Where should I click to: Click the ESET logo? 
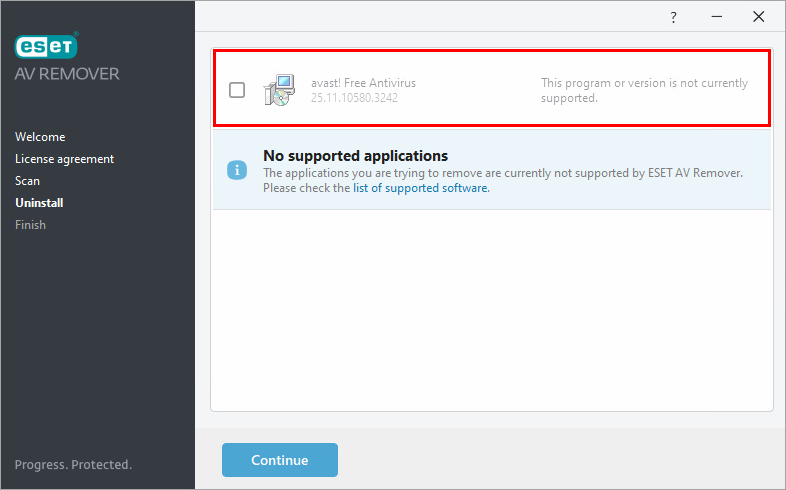pyautogui.click(x=46, y=46)
